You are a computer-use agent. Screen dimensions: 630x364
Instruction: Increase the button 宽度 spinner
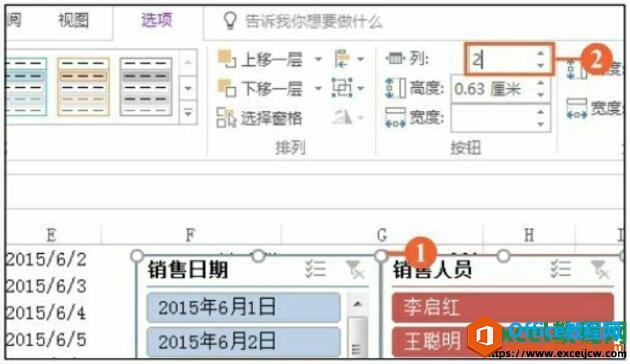[541, 112]
